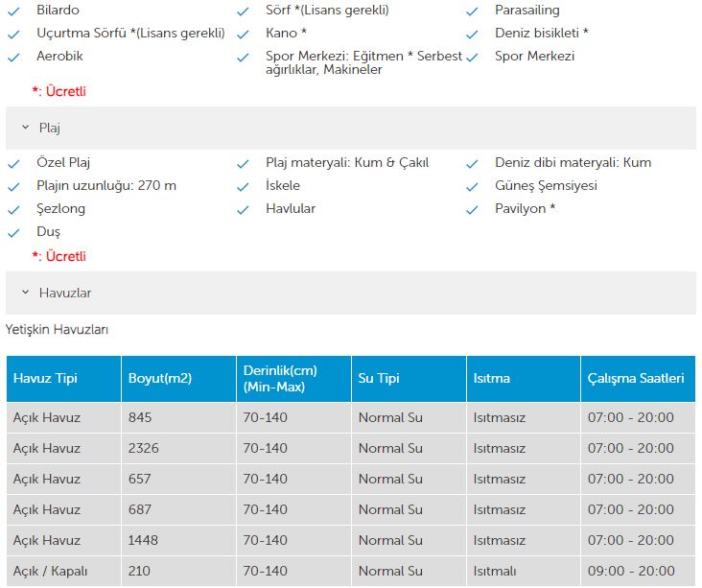The height and width of the screenshot is (588, 702).
Task: Click the checkmark beside Duş
Action: click(x=13, y=233)
